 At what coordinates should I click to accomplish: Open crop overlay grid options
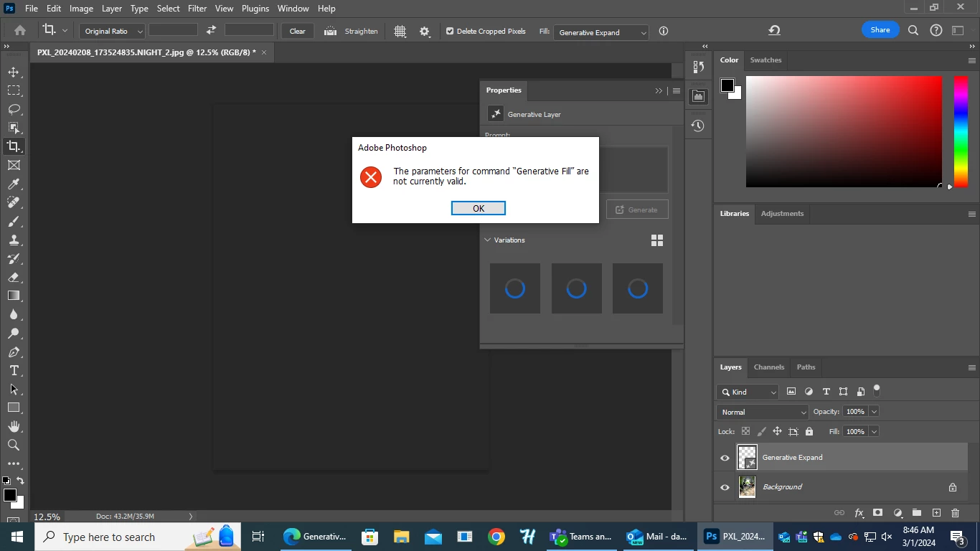400,31
